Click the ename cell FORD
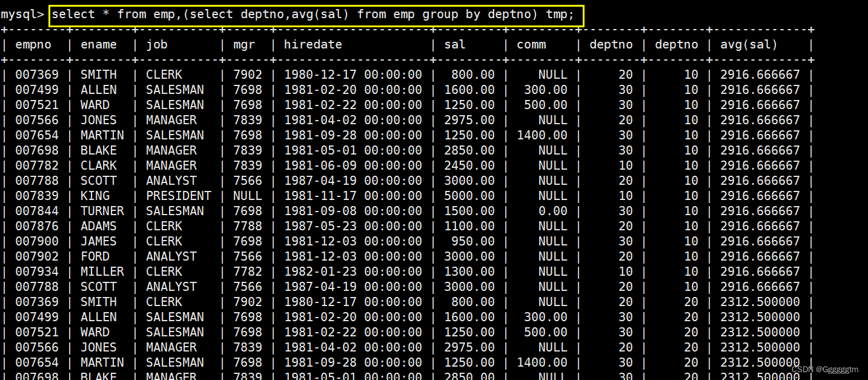Image resolution: width=868 pixels, height=380 pixels. click(95, 256)
